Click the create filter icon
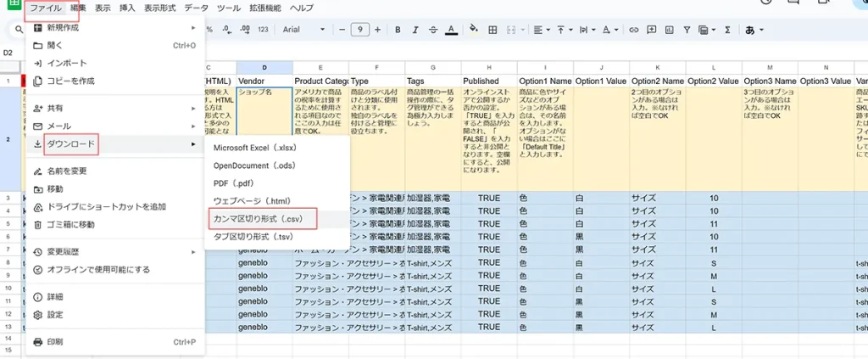Viewport: 868px width, 359px height. coord(687,30)
